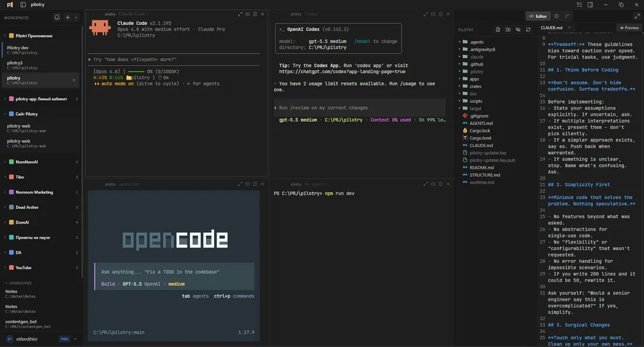This screenshot has height=347, width=644.
Task: Create a new folder in PILOTRY explorer
Action: click(508, 29)
